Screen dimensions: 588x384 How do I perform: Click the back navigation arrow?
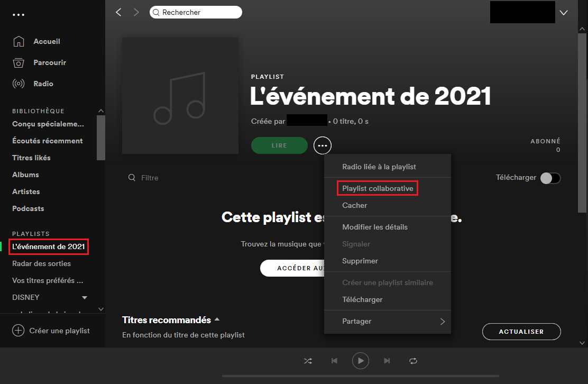pos(118,12)
